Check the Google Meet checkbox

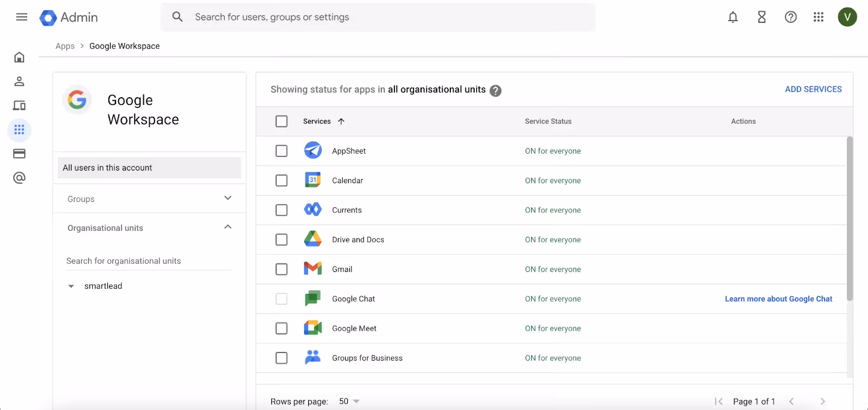[x=282, y=329]
